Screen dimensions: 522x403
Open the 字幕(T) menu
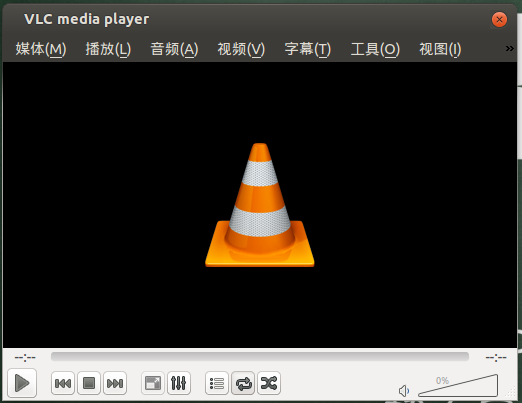coord(308,49)
